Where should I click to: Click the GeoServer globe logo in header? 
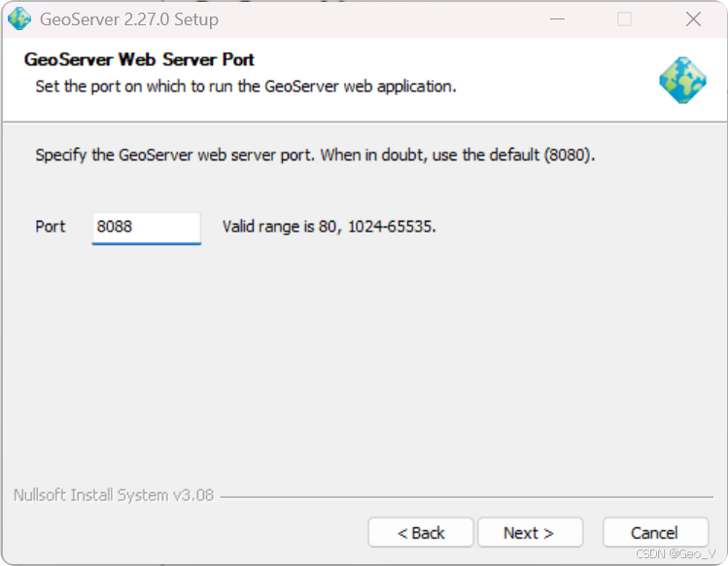tap(682, 80)
